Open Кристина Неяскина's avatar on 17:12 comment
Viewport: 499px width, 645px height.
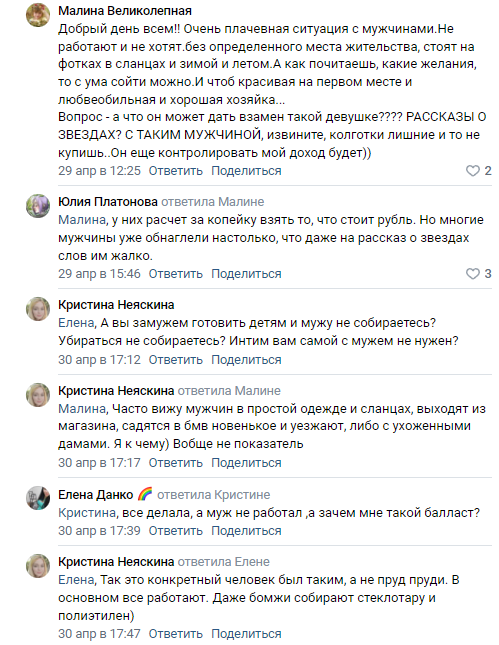[38, 309]
